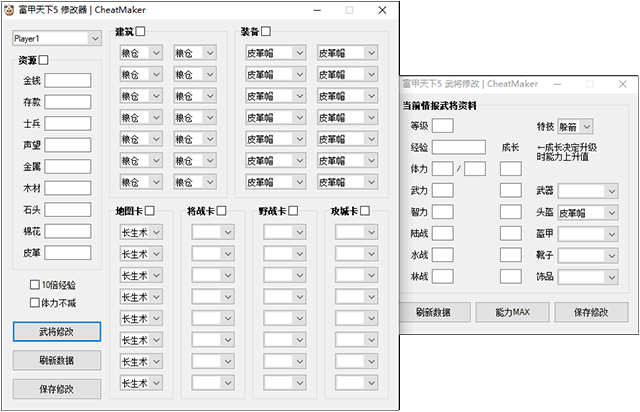The width and height of the screenshot is (640, 412).
Task: Click the current 体力 field before the slash
Action: coord(442,169)
